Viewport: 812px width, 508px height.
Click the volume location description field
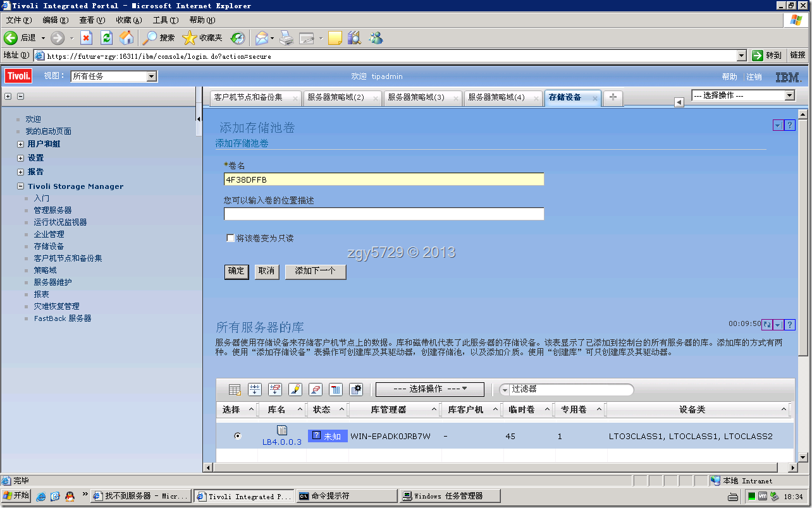coord(384,214)
